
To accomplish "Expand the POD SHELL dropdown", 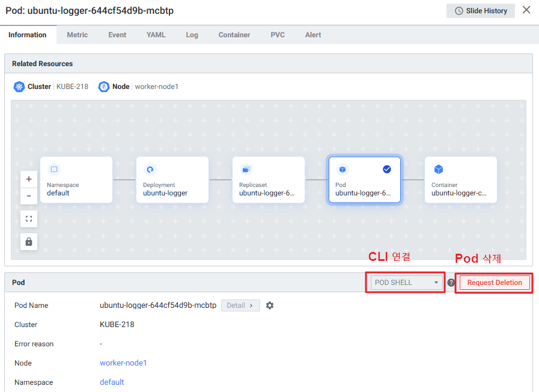I will pos(407,283).
